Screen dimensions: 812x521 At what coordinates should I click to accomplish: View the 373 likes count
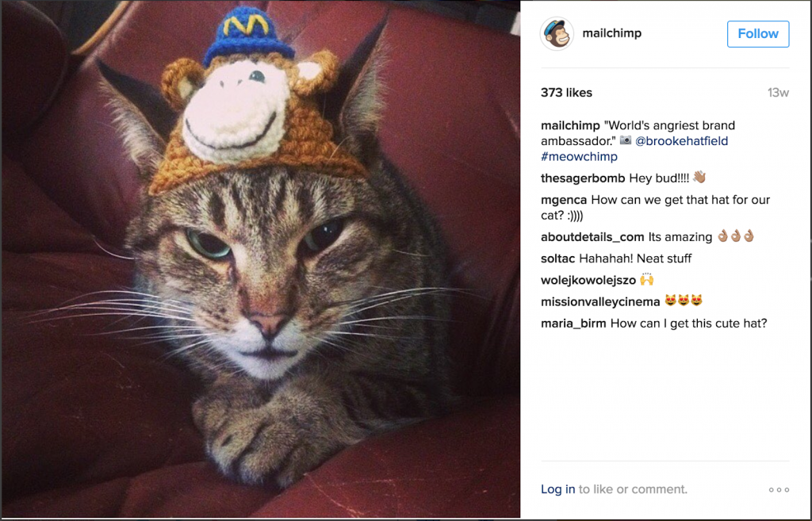tap(565, 93)
